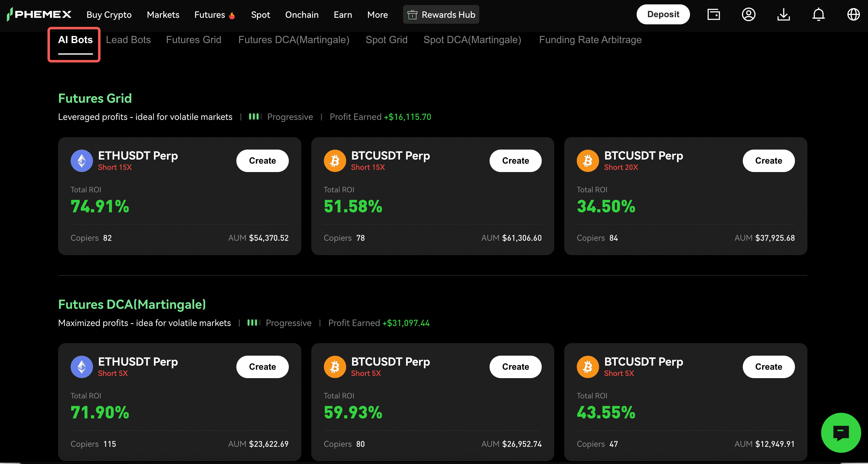Open language globe icon
Viewport: 868px width, 464px height.
[x=853, y=14]
